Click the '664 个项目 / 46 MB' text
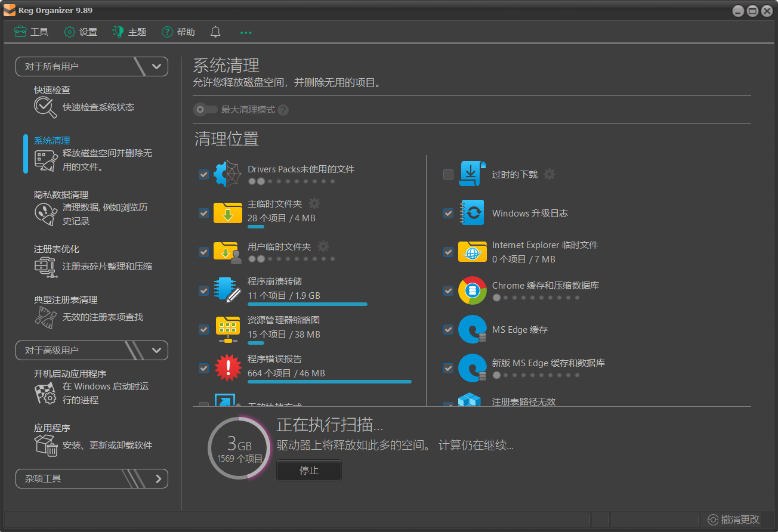The height and width of the screenshot is (532, 778). 286,373
